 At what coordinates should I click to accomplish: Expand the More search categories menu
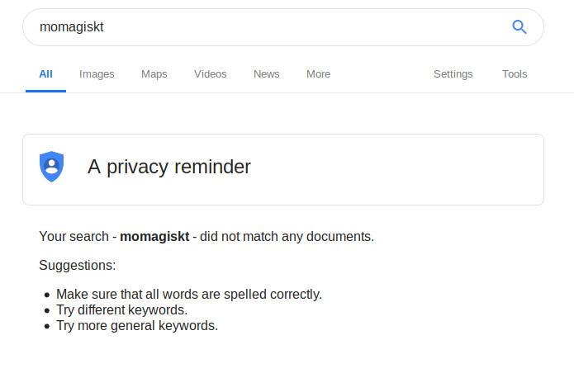pos(318,74)
